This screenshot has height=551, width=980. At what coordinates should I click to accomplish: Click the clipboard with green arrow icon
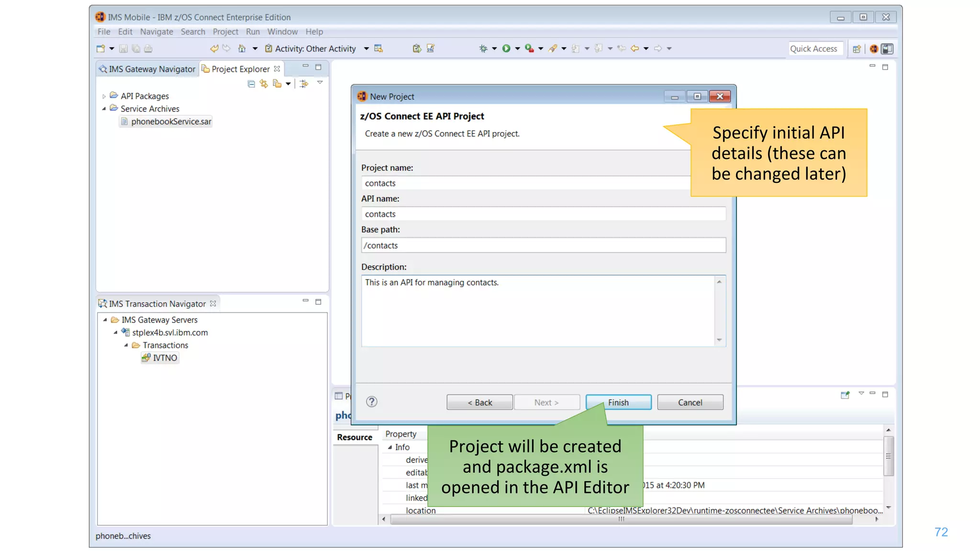(x=417, y=48)
